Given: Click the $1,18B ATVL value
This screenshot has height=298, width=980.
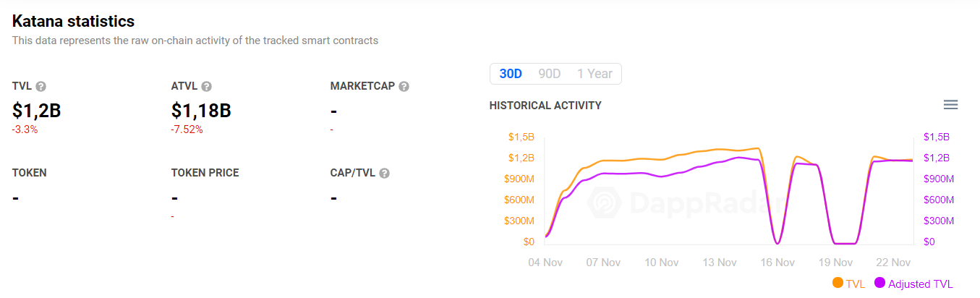Looking at the screenshot, I should (201, 111).
